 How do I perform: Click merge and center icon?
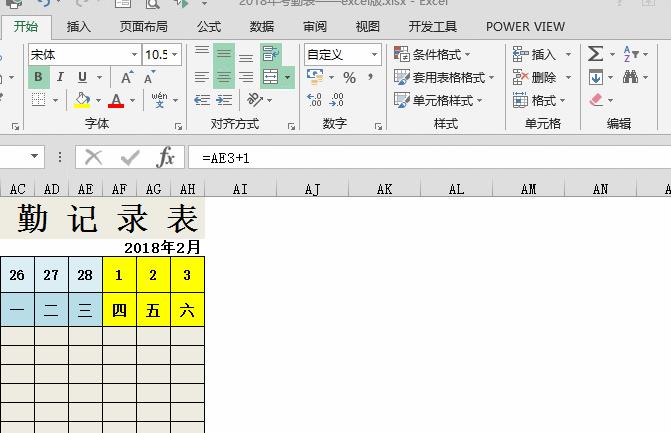click(271, 77)
